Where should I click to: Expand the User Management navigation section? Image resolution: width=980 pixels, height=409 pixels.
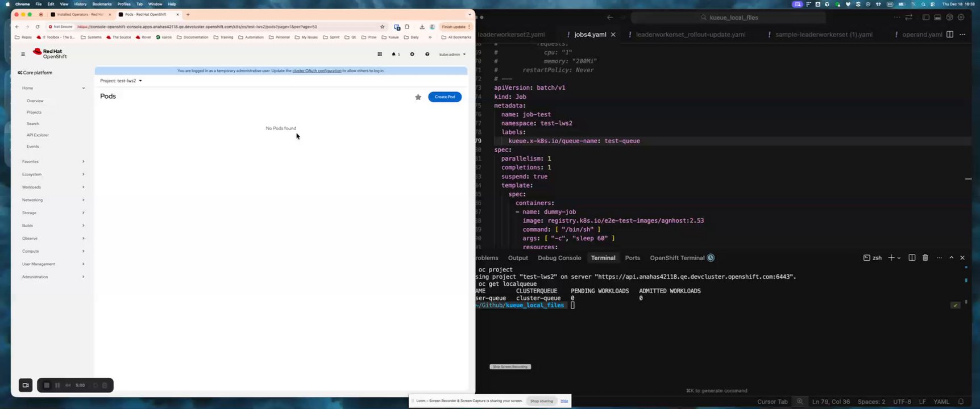click(53, 264)
